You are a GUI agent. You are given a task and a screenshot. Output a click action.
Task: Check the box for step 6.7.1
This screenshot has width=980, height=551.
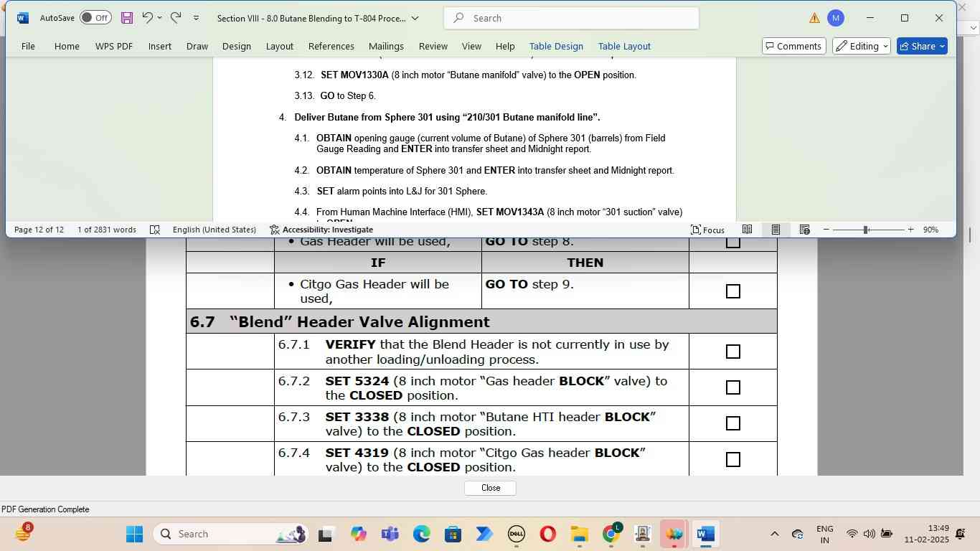click(x=732, y=352)
